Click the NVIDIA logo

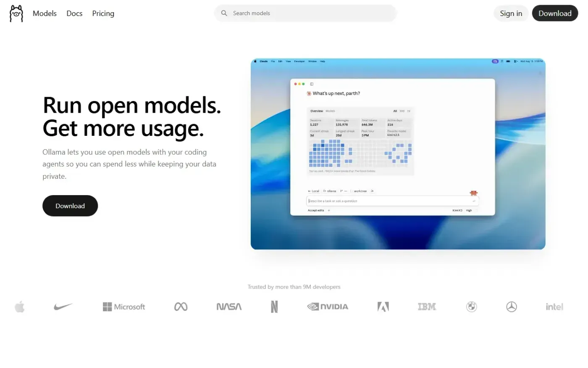[328, 307]
